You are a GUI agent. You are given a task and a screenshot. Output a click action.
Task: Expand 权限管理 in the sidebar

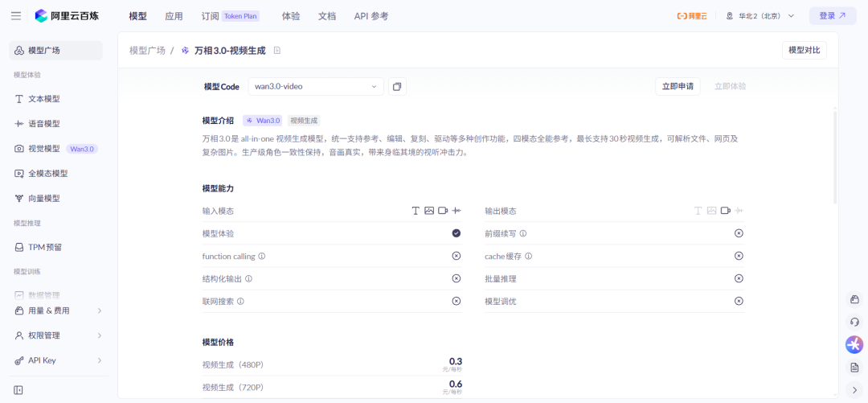tap(58, 335)
